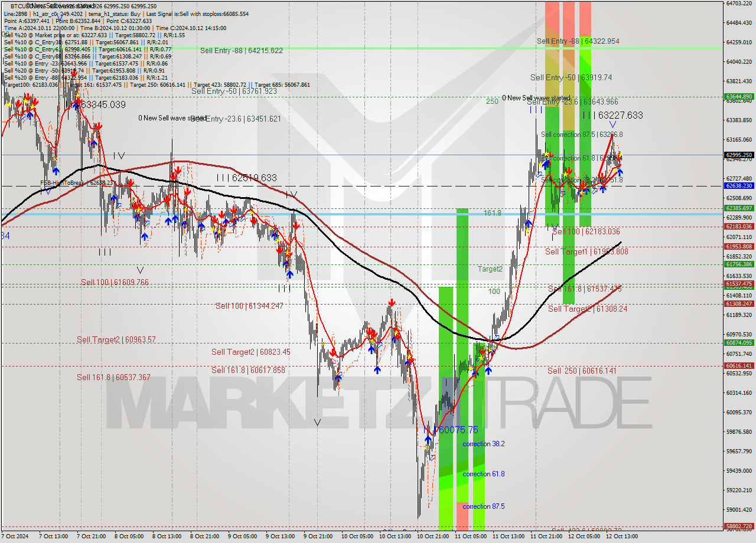Click the 'Sell 161.8 | 60617.858' label
This screenshot has width=756, height=543.
(x=248, y=371)
